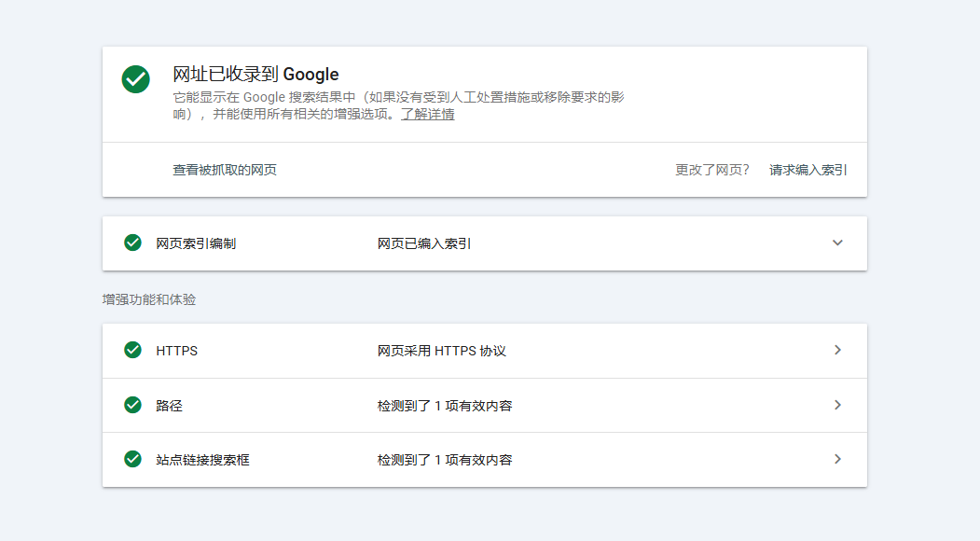Screen dimensions: 980x541
Task: Open 路径 details via the right chevron
Action: [x=837, y=405]
